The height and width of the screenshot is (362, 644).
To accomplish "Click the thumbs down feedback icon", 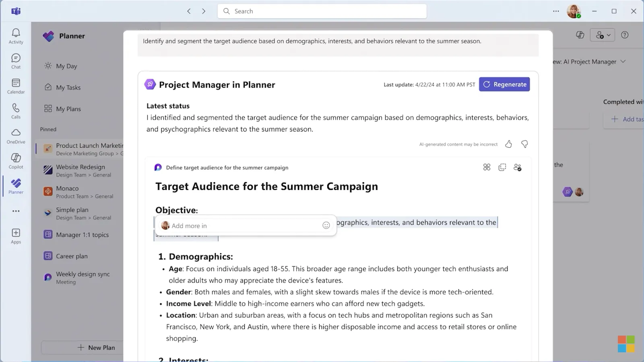I will (524, 144).
